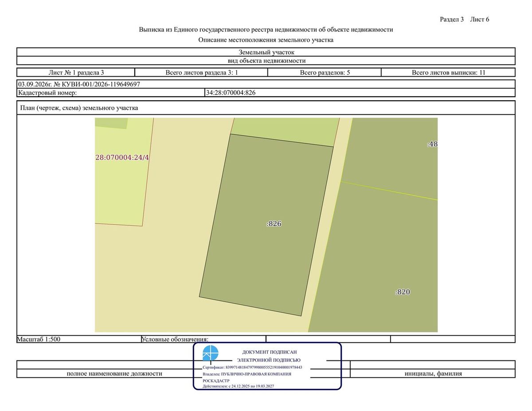Select the "Действителен: с 24.12.2025 по 19.03.2027" line
Viewport: 532px width, 411px height.
coord(238,387)
